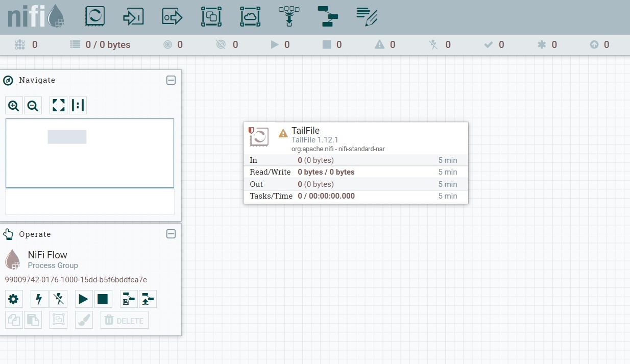Start the flow with play button
630x364 pixels.
pyautogui.click(x=84, y=299)
